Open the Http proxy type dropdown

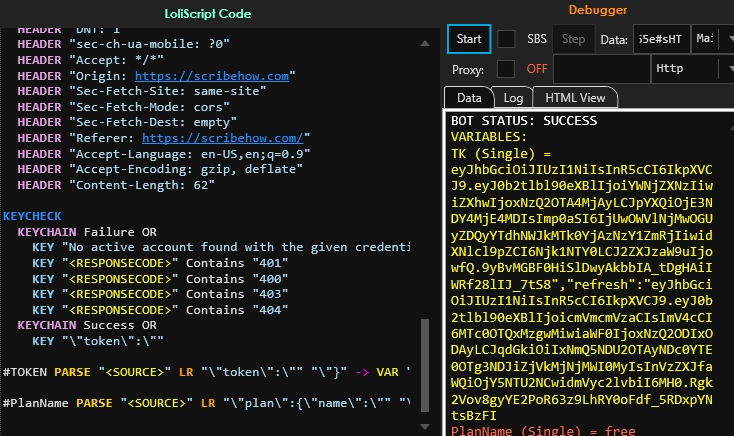(693, 69)
